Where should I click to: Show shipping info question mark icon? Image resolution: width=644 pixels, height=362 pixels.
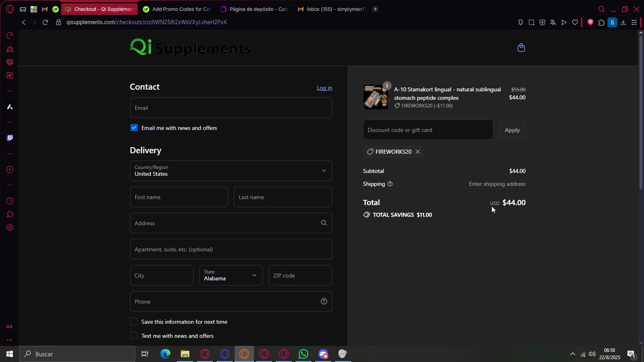point(390,184)
